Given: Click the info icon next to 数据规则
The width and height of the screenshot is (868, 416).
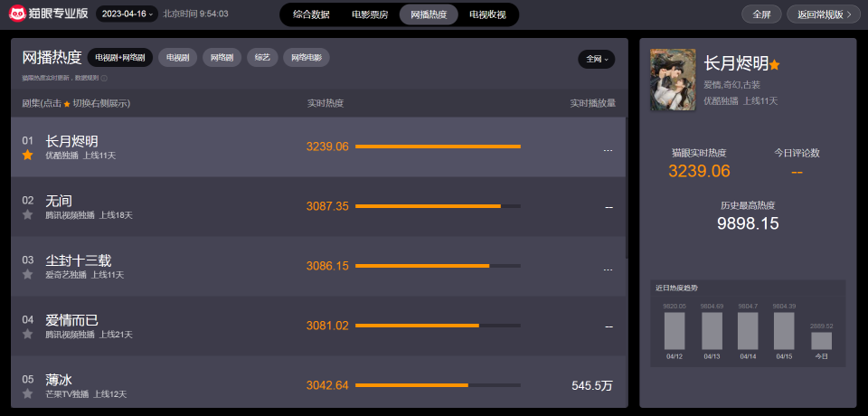Looking at the screenshot, I should [x=104, y=78].
